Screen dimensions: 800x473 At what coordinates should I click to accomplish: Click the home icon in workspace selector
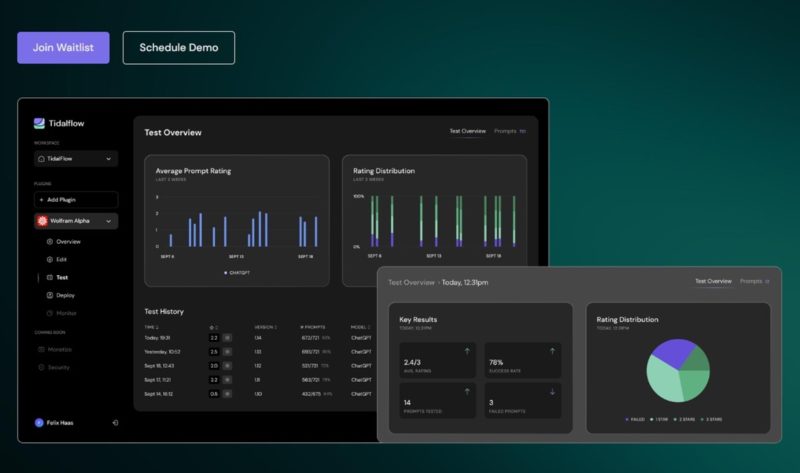tap(41, 159)
